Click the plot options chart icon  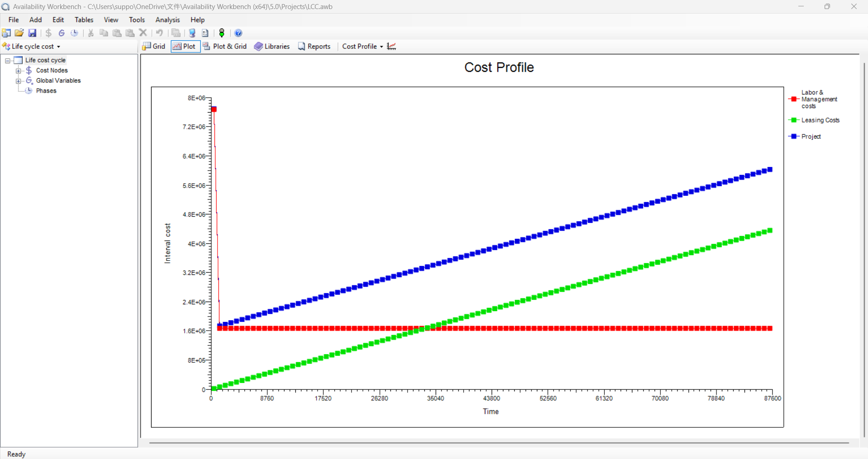click(x=392, y=47)
